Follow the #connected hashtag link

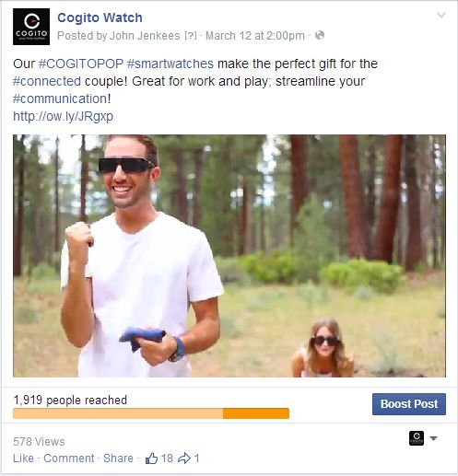pyautogui.click(x=47, y=81)
